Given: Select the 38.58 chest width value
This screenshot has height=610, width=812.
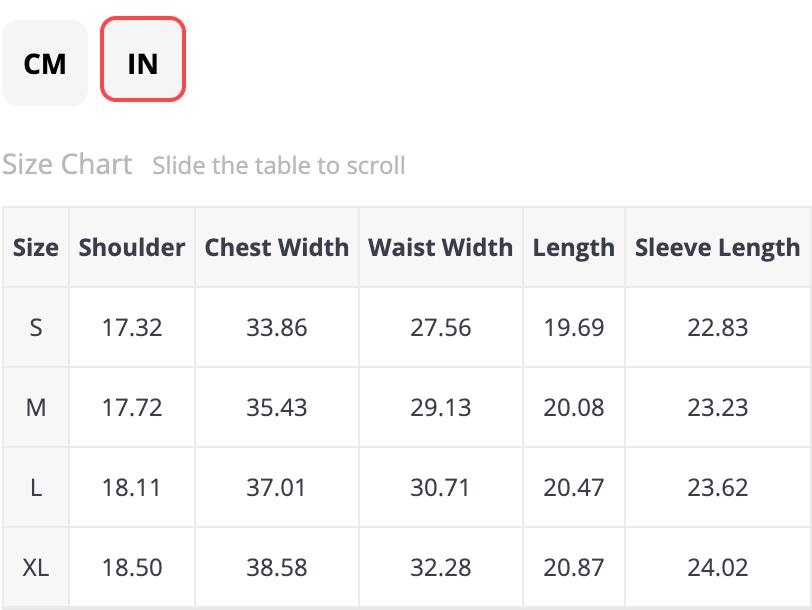Looking at the screenshot, I should 277,567.
